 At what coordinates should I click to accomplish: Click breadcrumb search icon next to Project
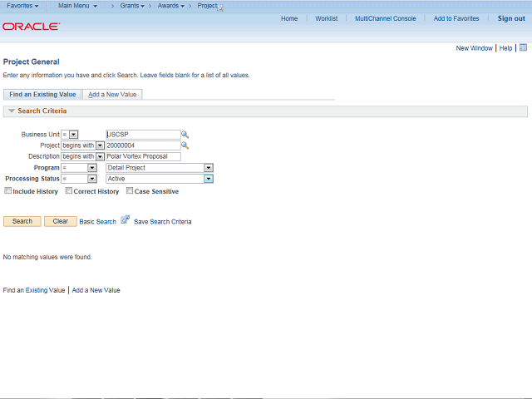[x=220, y=8]
